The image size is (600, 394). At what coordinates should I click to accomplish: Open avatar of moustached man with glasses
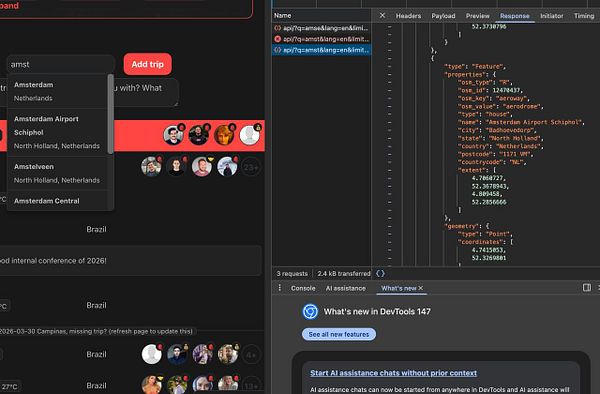point(173,135)
